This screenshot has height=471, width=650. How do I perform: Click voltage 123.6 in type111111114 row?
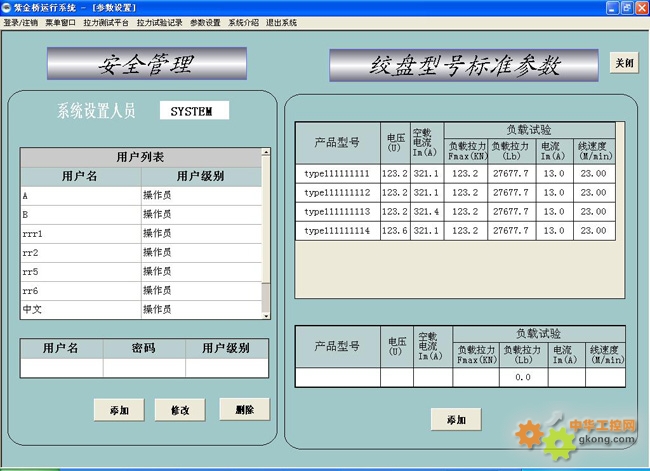[395, 231]
